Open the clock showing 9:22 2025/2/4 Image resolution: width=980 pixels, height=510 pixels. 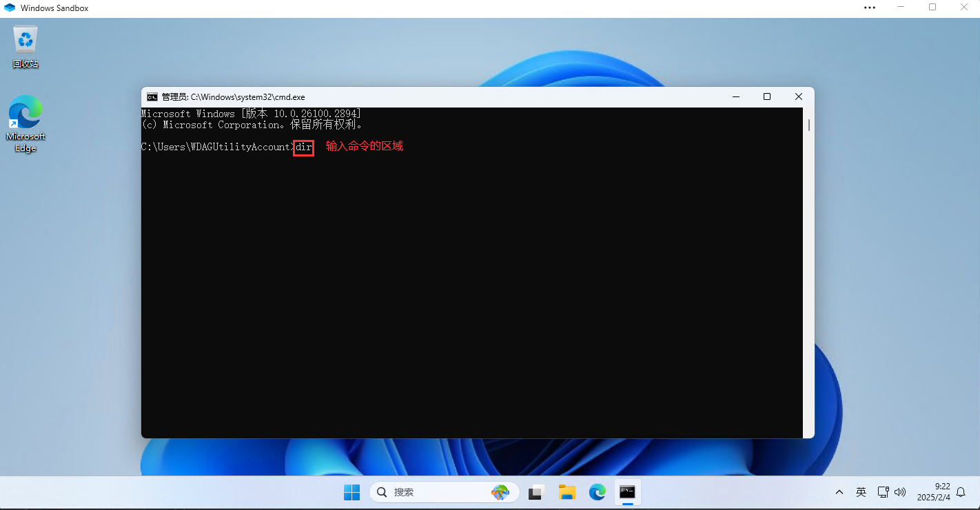click(934, 492)
